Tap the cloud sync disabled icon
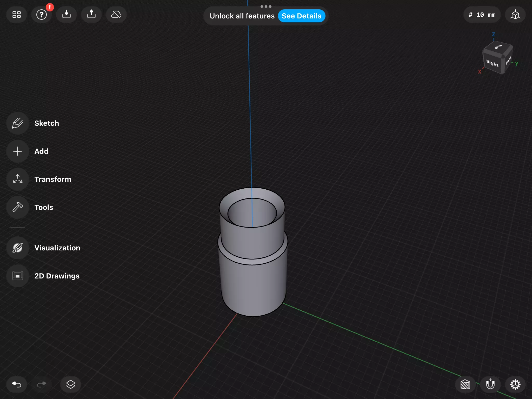 [x=116, y=15]
